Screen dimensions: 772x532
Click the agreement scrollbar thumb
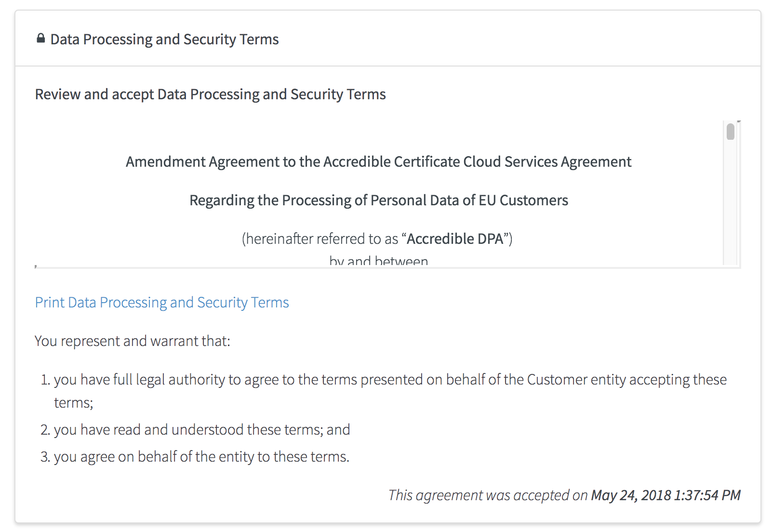[731, 132]
